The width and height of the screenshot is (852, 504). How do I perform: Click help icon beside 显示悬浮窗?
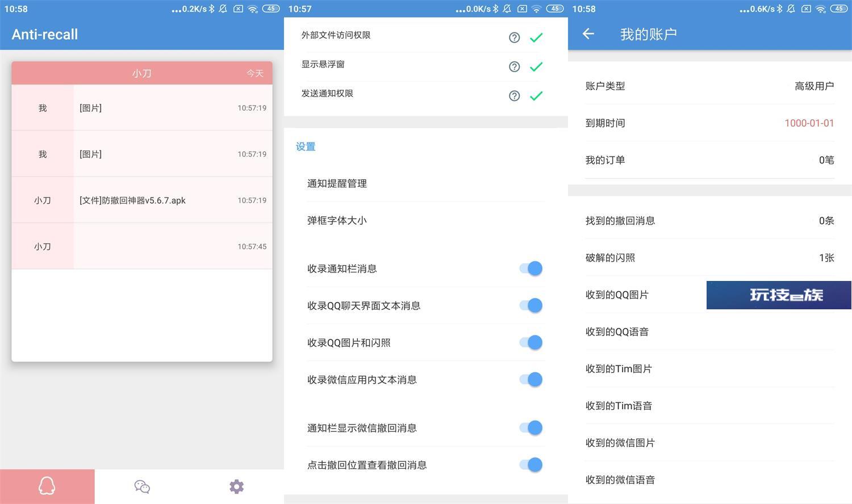(514, 66)
